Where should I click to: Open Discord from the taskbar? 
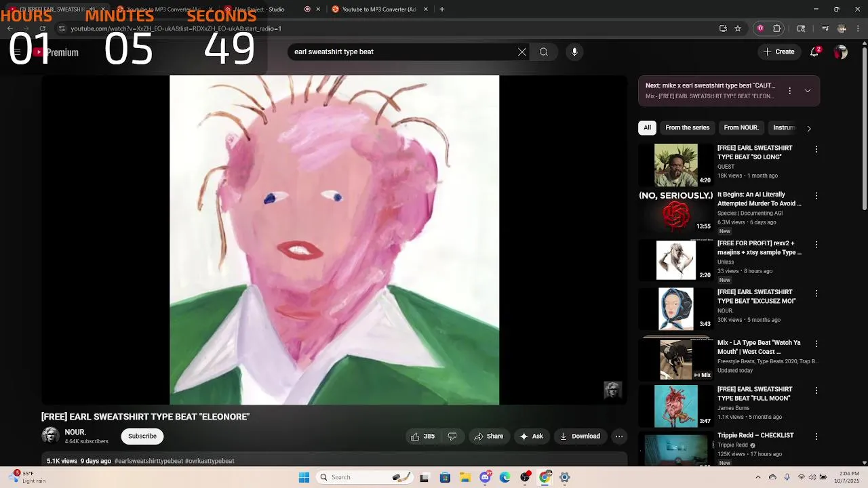pos(485,477)
